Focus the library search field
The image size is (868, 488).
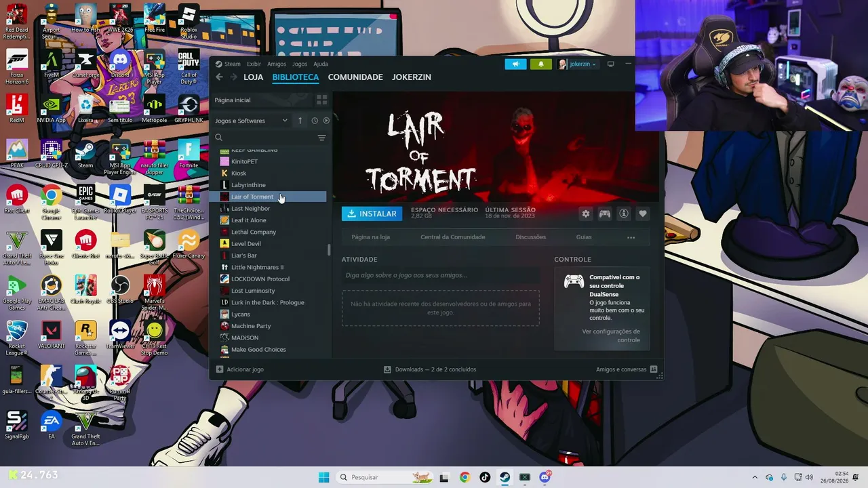coord(264,138)
